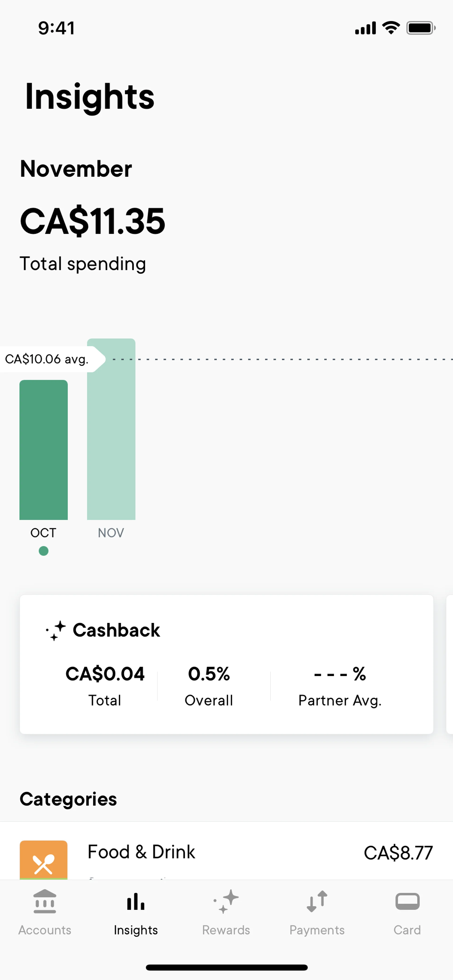This screenshot has height=980, width=453.
Task: Tap the Partner Avg. percentage
Action: 340,674
